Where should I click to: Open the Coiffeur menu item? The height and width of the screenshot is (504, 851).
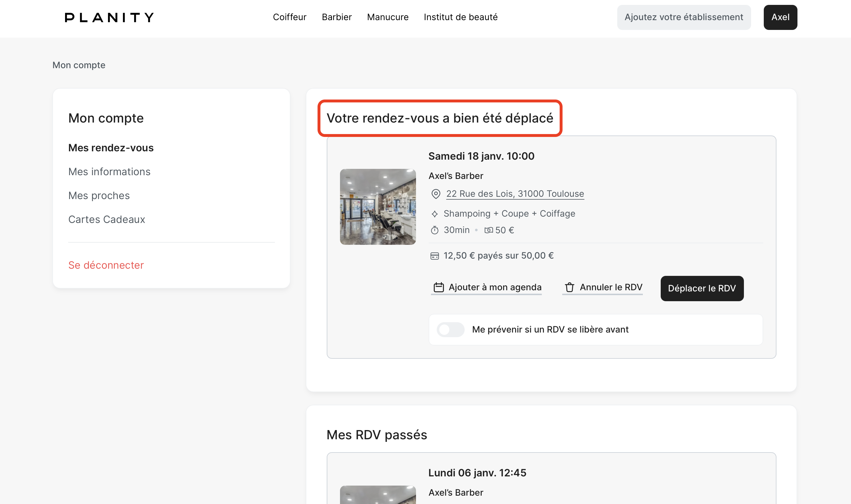290,17
